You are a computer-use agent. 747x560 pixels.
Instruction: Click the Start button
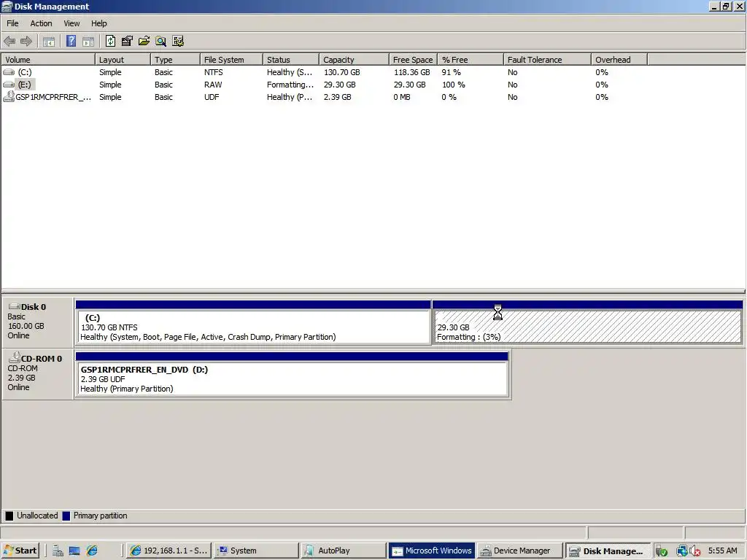(20, 551)
